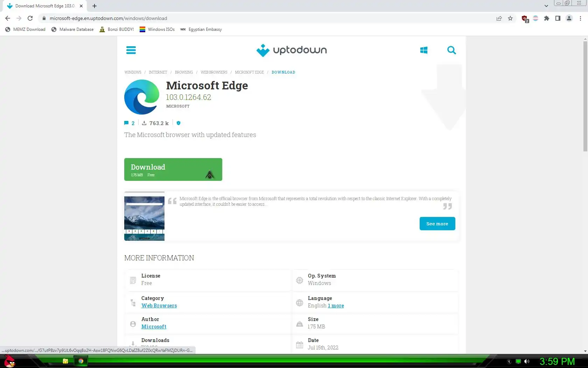Image resolution: width=588 pixels, height=368 pixels.
Task: Go forward in browser history
Action: [x=19, y=18]
